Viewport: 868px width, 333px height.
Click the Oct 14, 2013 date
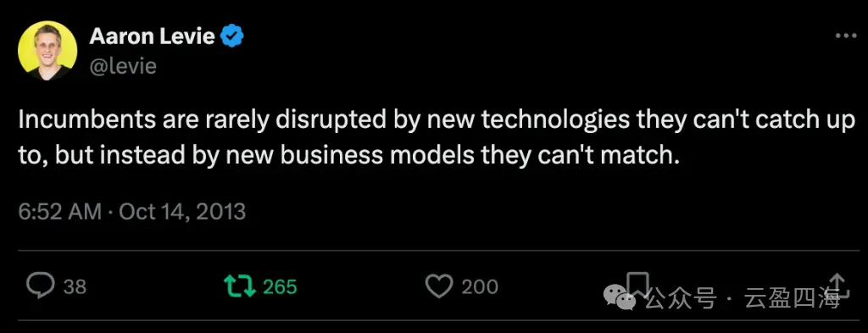pyautogui.click(x=182, y=212)
